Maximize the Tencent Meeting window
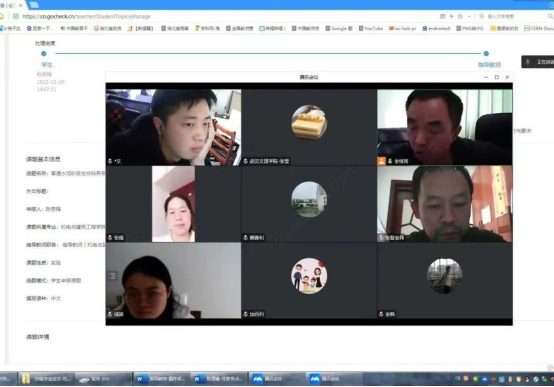Viewport: 554px width, 387px height. (x=496, y=77)
